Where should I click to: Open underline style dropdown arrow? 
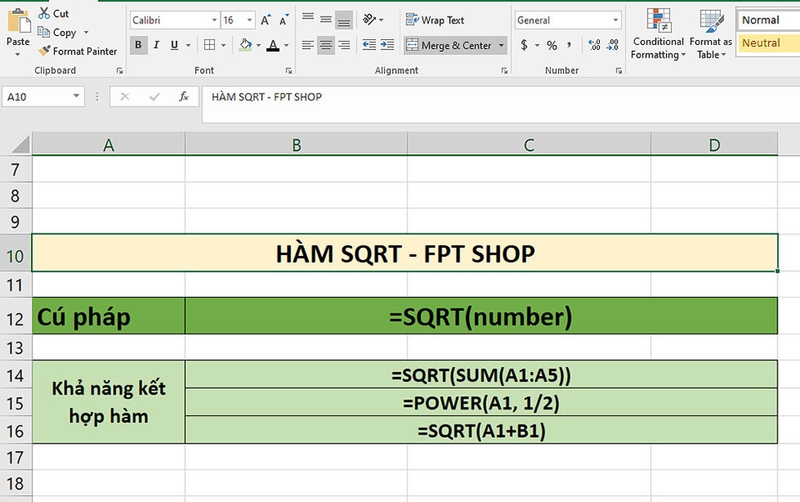click(x=188, y=45)
